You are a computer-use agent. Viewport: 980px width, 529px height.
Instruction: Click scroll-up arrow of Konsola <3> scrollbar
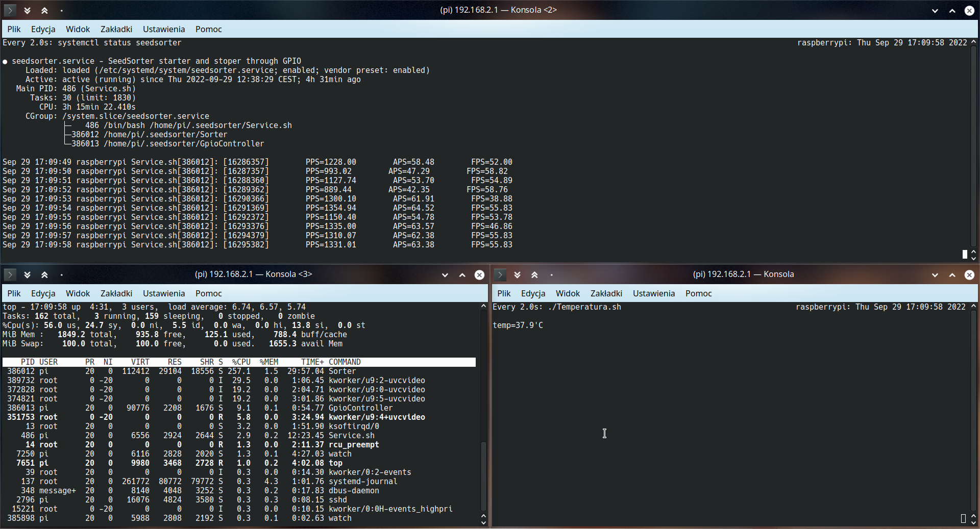[x=483, y=306]
